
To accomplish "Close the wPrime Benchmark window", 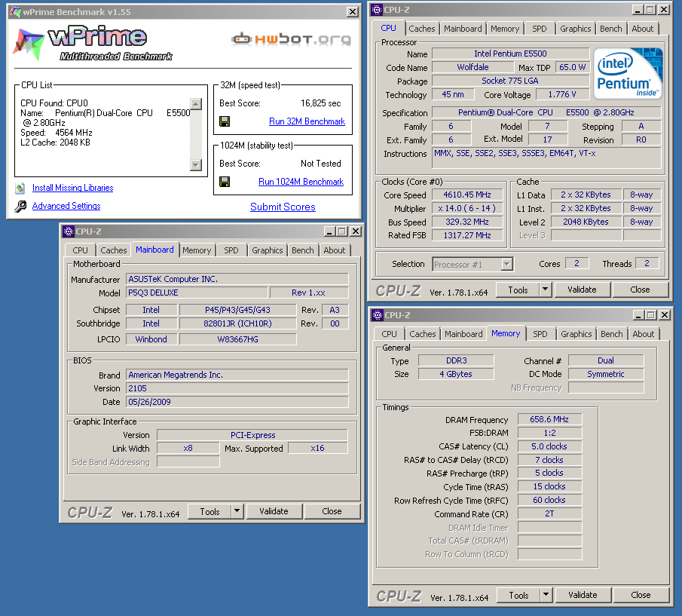I will 353,12.
